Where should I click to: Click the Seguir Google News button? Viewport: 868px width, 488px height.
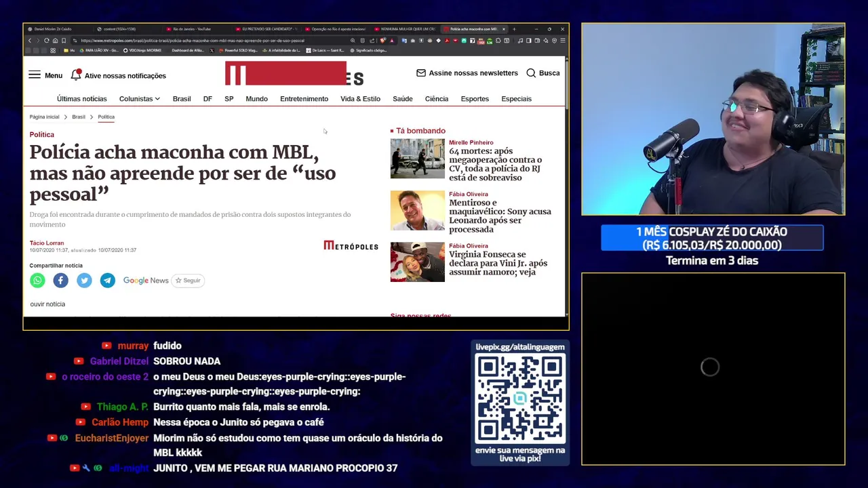point(188,280)
